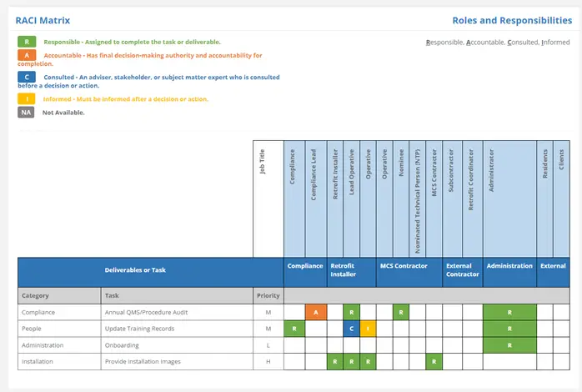Select the vertical MCS Contractor column header
The width and height of the screenshot is (582, 392).
tap(434, 199)
